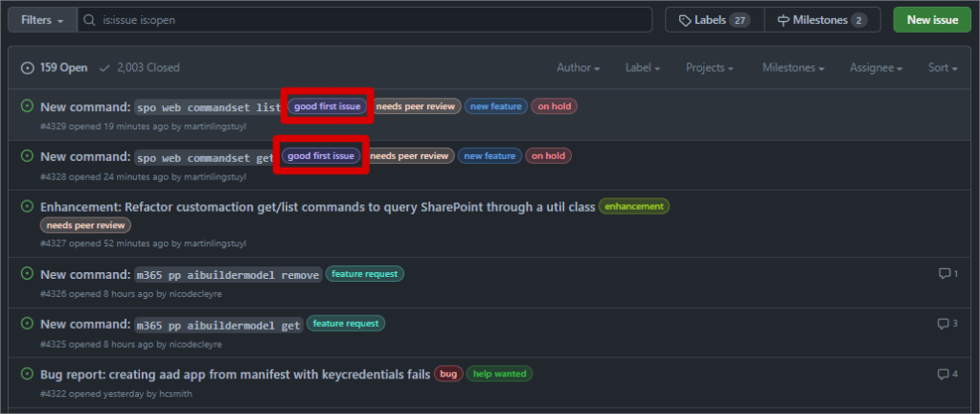Click the tag icon in Labels button

point(685,20)
